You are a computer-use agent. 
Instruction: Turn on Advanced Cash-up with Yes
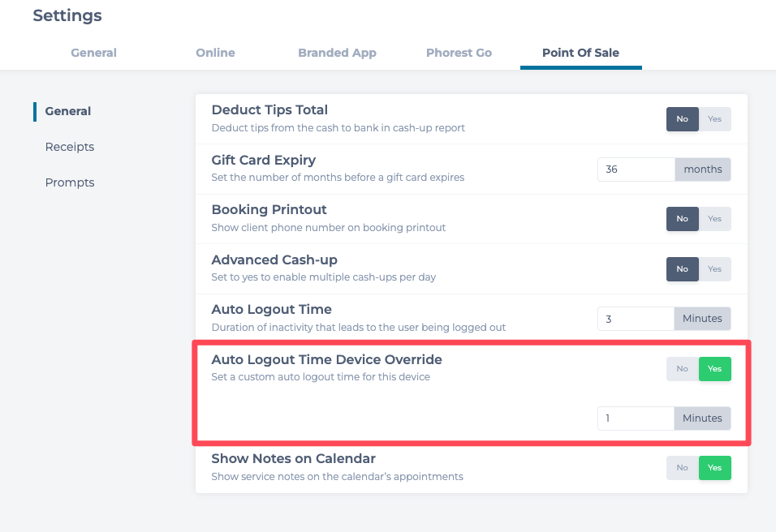pyautogui.click(x=714, y=269)
